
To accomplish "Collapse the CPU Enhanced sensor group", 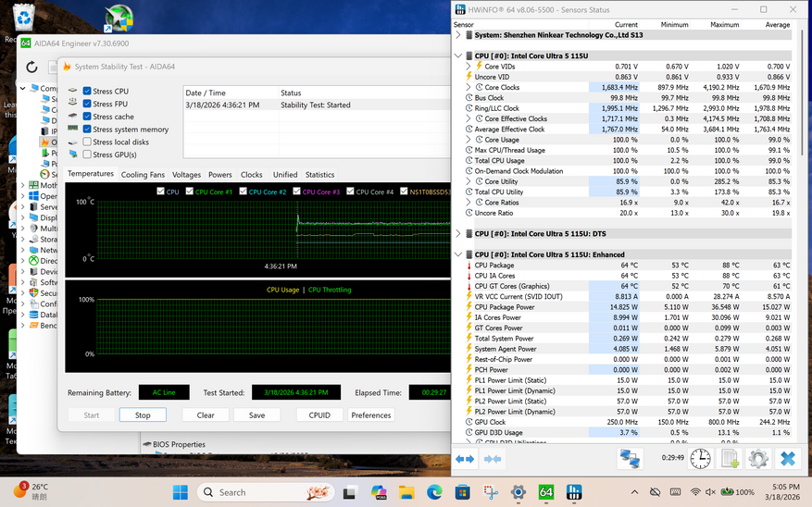I will pyautogui.click(x=460, y=254).
